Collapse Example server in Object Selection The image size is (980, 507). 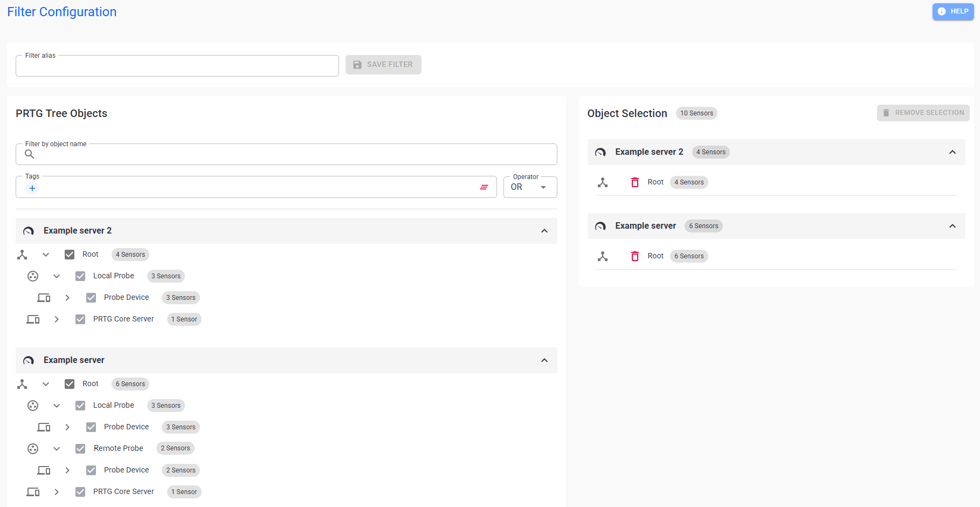click(953, 226)
